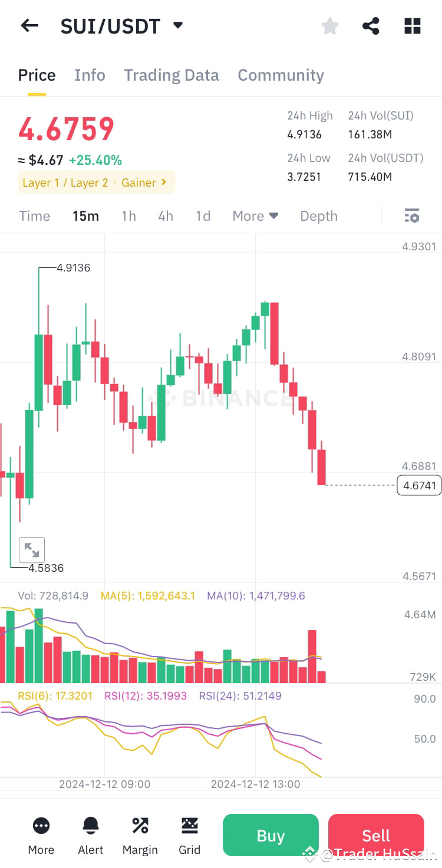Switch to the Trading Data tab

point(171,75)
